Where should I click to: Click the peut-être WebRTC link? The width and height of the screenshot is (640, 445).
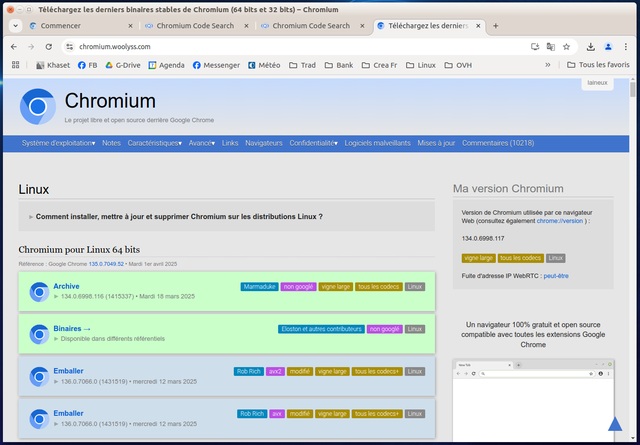556,276
